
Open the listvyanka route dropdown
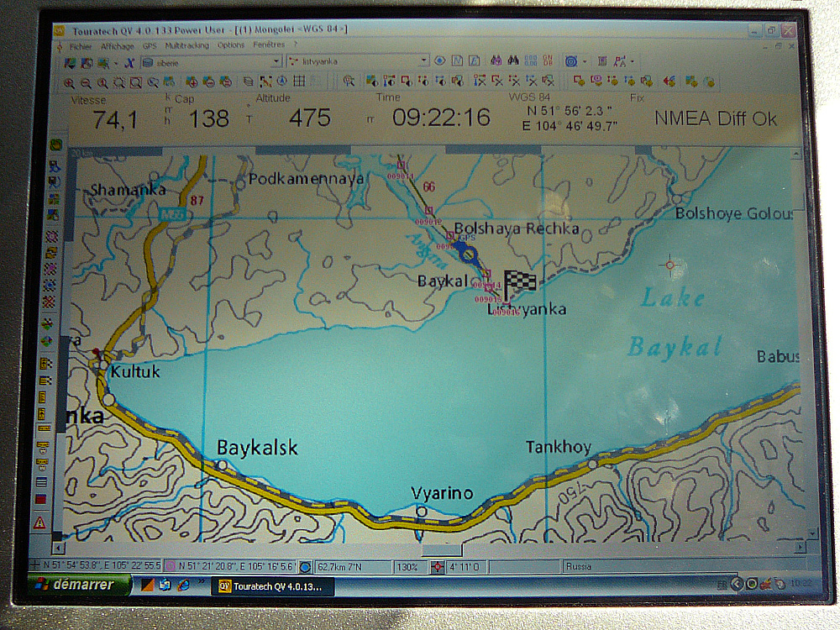tap(423, 60)
